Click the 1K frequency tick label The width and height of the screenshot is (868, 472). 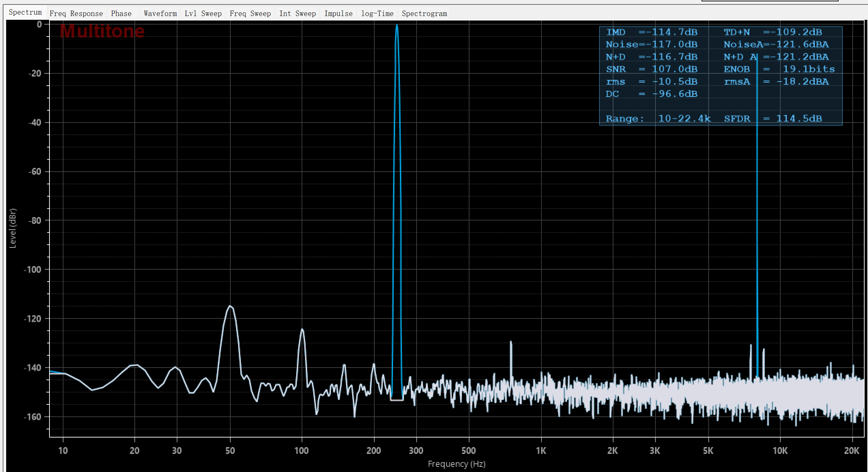point(541,450)
